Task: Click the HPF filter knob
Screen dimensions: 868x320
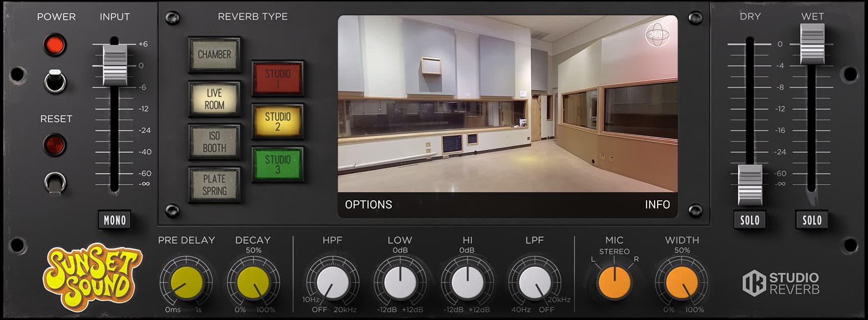Action: [332, 283]
